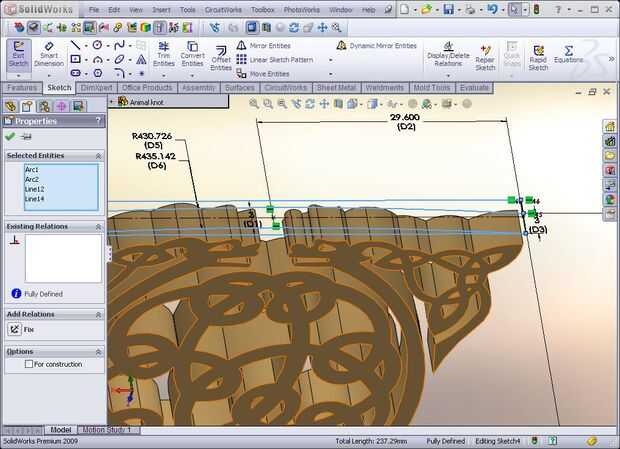Click the Undo icon
Screen dimensions: 620x449
tap(492, 9)
